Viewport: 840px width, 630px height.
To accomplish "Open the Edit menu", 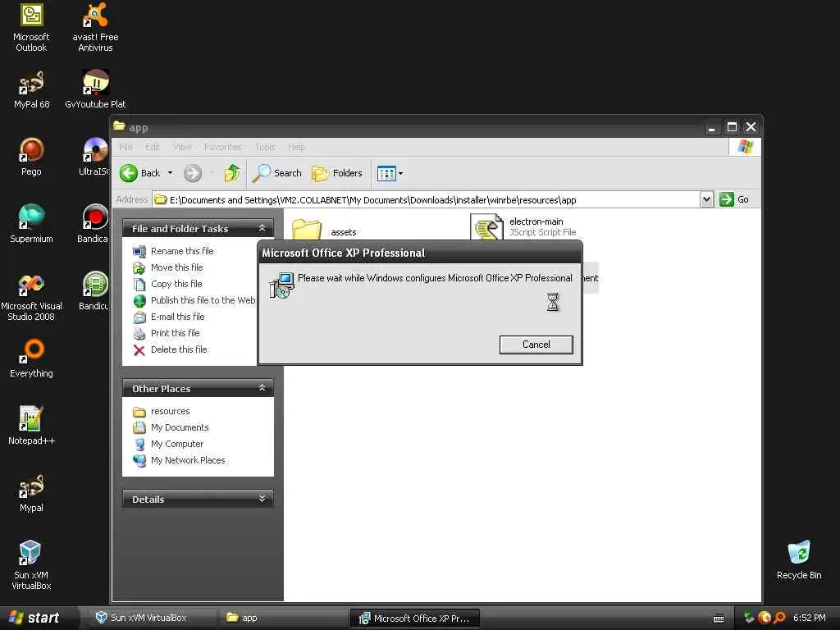I will [x=152, y=147].
